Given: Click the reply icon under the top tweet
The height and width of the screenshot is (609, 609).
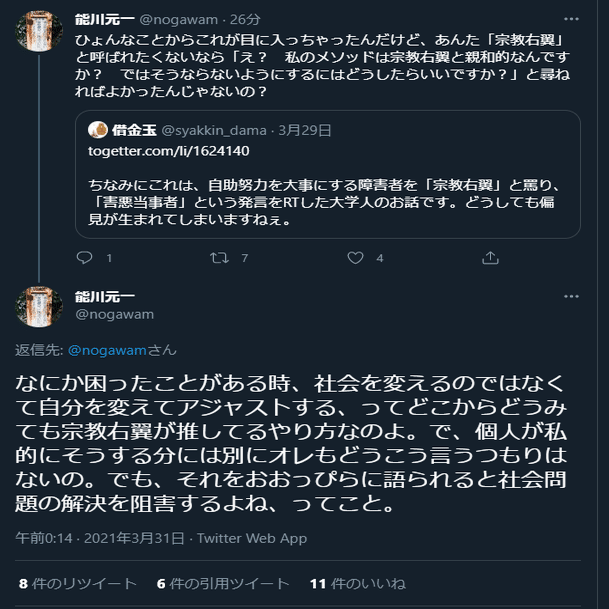Looking at the screenshot, I should tap(83, 257).
